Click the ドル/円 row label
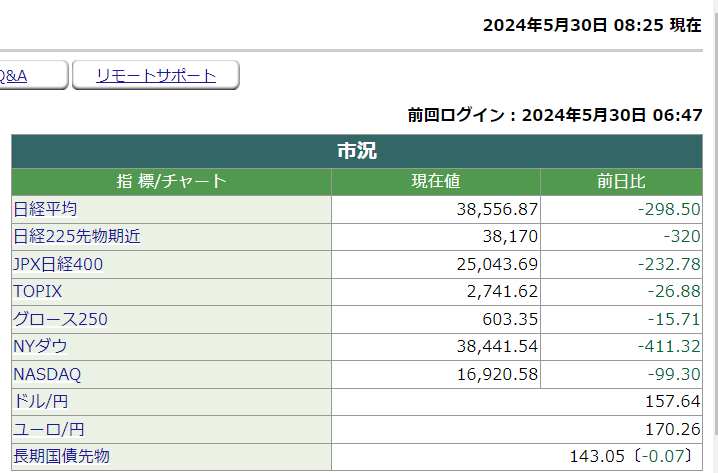This screenshot has width=718, height=473. coord(40,402)
